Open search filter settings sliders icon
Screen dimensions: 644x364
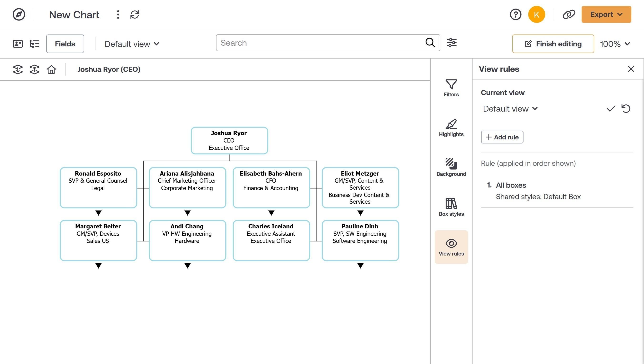click(452, 43)
